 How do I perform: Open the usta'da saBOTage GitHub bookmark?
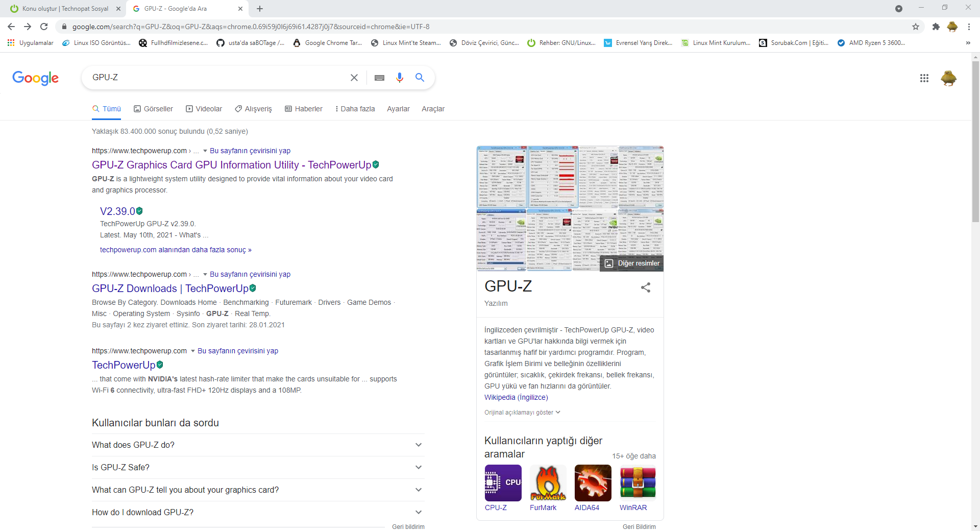[251, 43]
